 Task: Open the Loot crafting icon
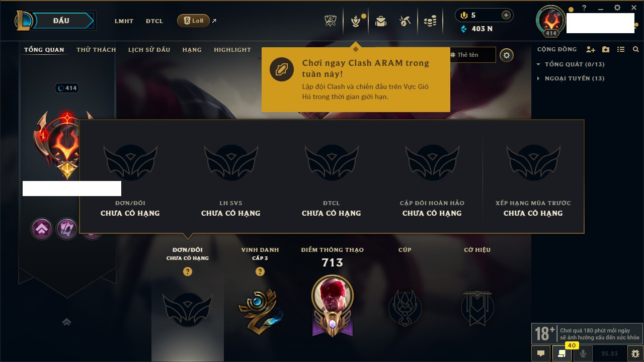pyautogui.click(x=405, y=21)
